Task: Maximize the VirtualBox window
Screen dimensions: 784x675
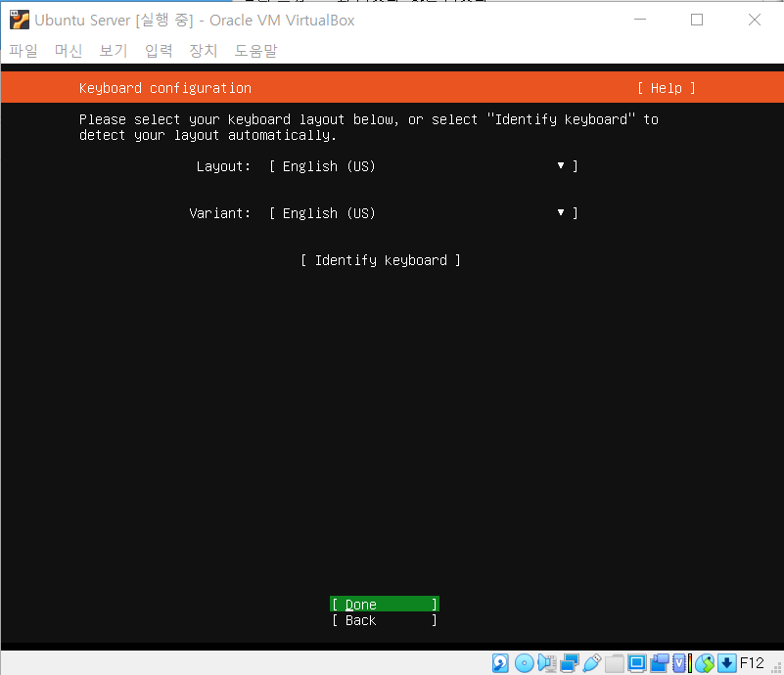Action: 697,20
